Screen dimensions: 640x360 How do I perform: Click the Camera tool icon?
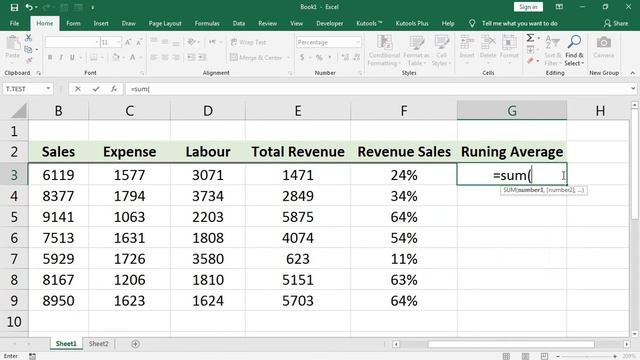coord(604,42)
